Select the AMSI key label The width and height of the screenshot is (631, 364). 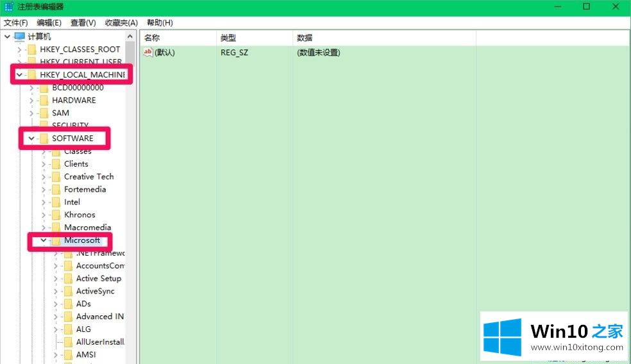tap(86, 355)
